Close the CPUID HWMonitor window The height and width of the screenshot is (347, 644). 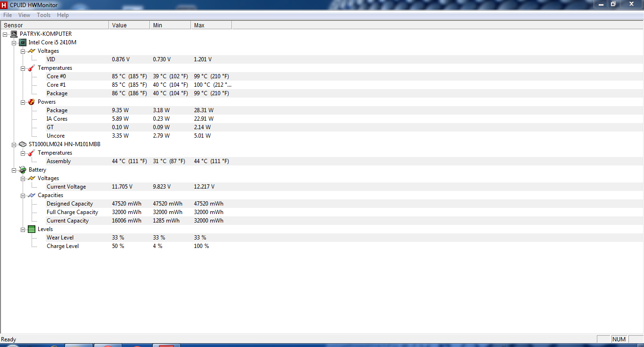tap(631, 4)
